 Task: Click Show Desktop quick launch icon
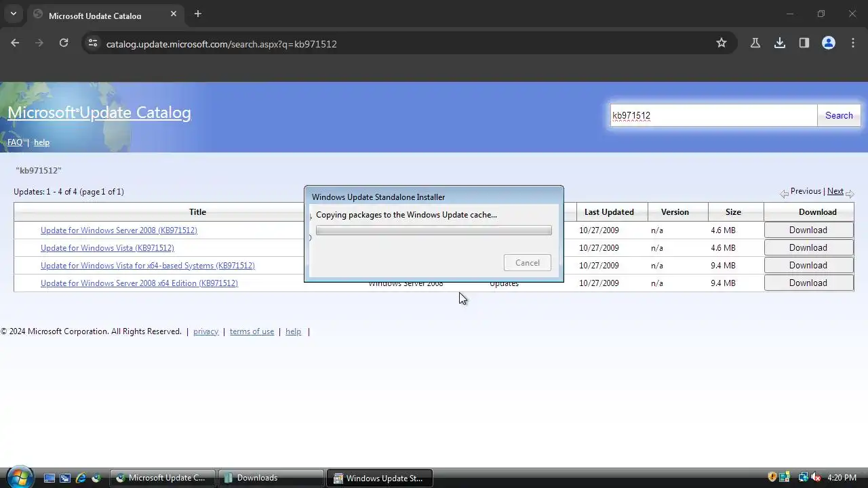click(x=50, y=478)
